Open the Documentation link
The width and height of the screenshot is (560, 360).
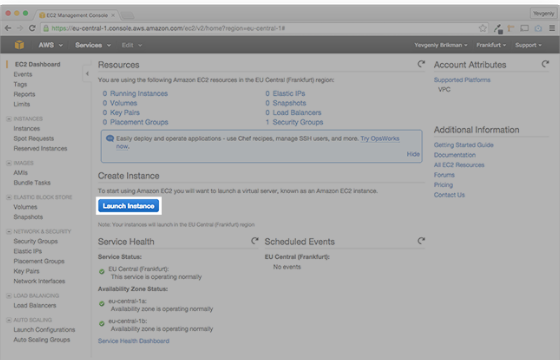[455, 155]
